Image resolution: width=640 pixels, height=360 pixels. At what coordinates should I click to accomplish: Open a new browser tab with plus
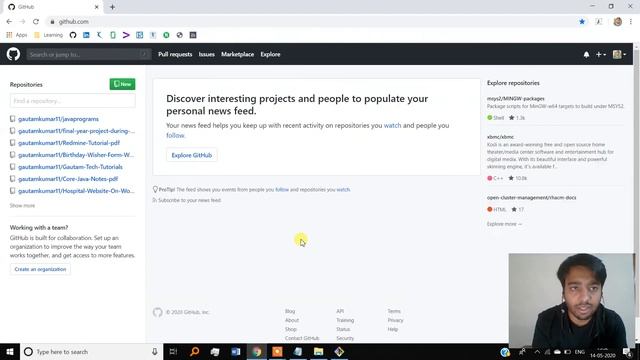[112, 7]
